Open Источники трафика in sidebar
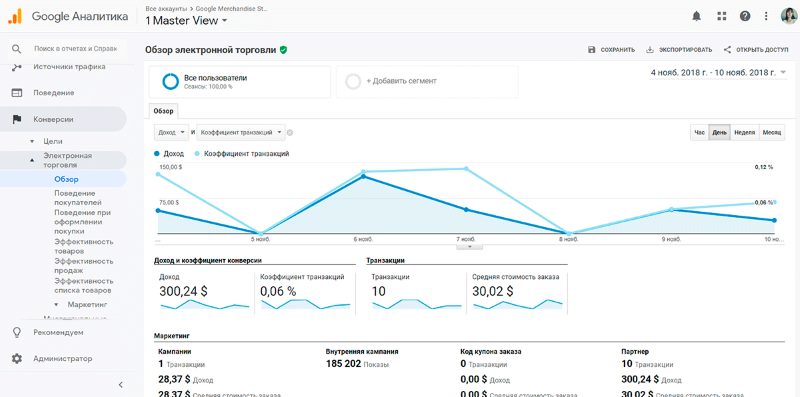The height and width of the screenshot is (397, 800). [x=69, y=67]
